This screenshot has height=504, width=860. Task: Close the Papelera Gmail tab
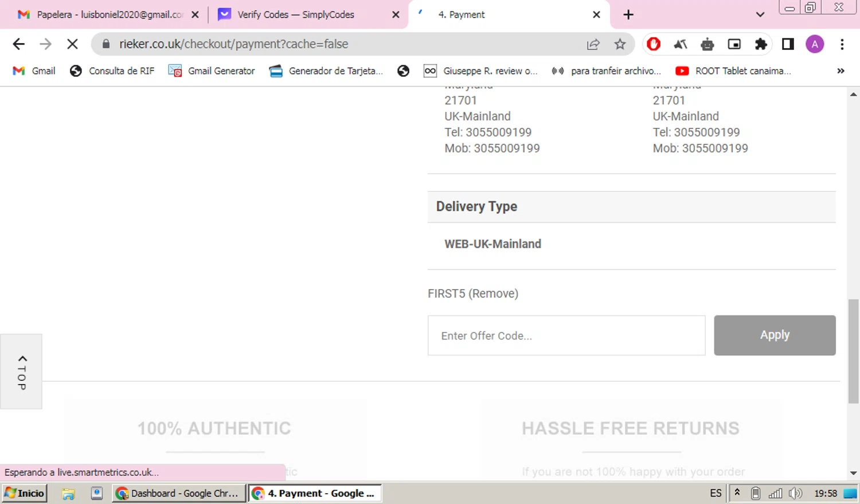(x=195, y=15)
